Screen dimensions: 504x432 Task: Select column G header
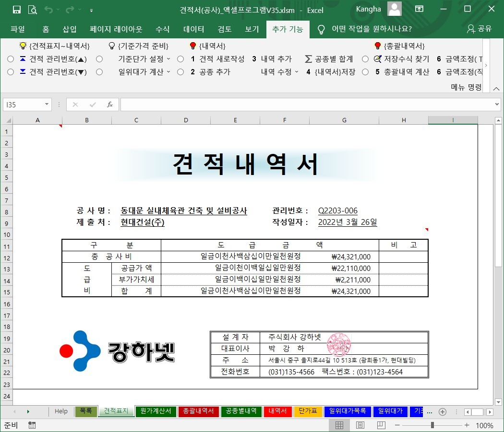[344, 120]
